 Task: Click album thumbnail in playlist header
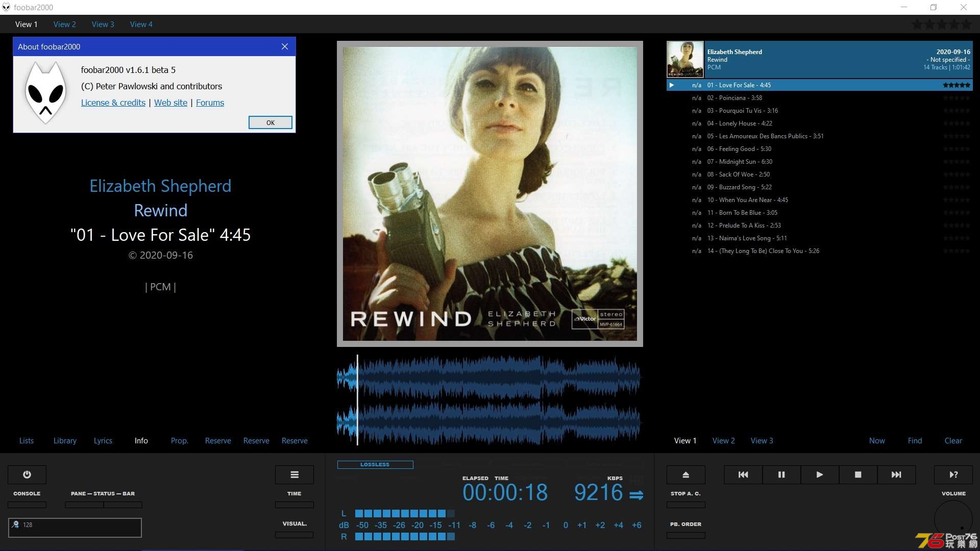[x=685, y=59]
